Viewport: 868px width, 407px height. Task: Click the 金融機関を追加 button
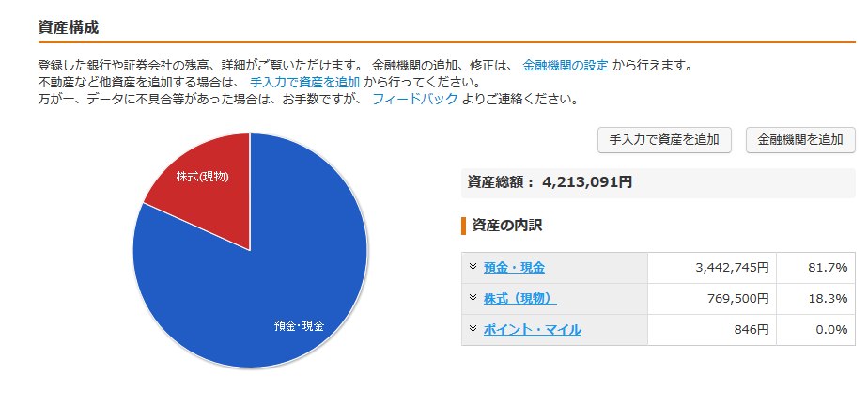800,139
